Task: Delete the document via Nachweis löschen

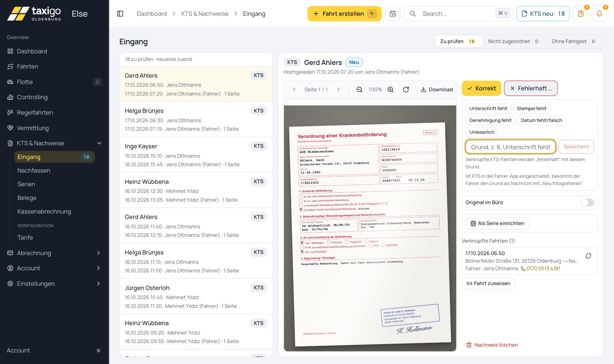Action: click(x=492, y=345)
